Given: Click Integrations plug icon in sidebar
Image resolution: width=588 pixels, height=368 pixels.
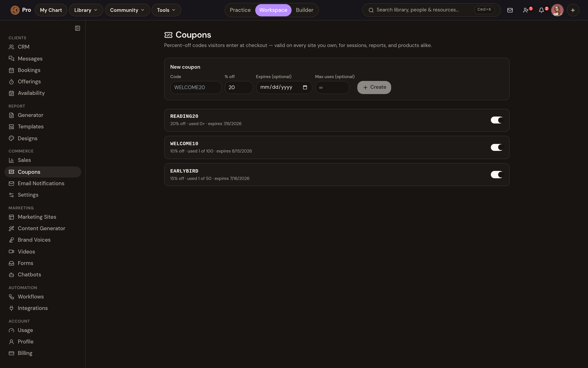Looking at the screenshot, I should [x=11, y=308].
